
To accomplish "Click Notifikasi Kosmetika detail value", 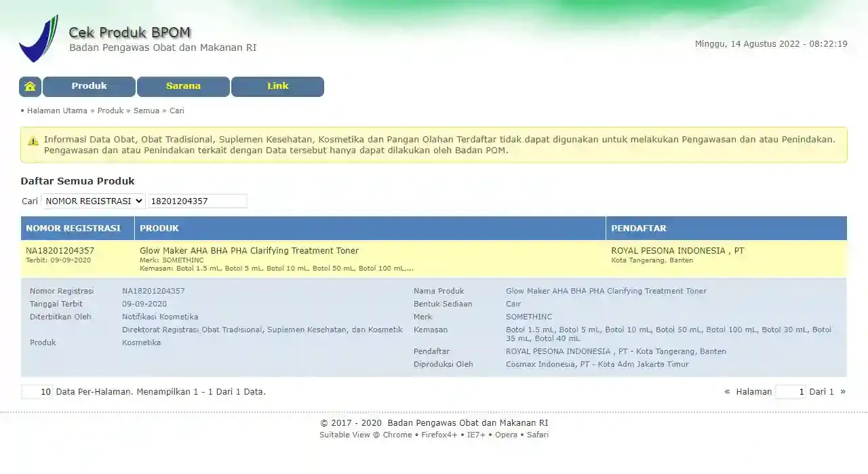I will coord(160,317).
